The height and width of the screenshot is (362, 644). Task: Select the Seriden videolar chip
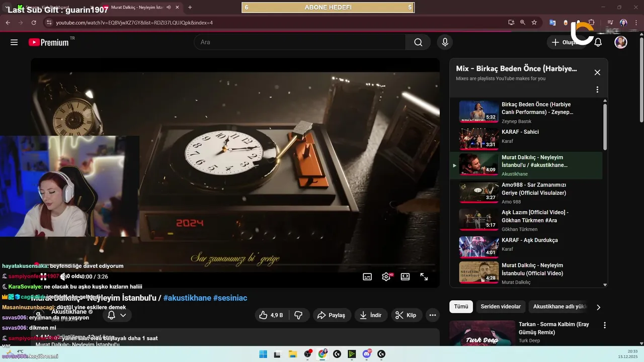click(x=501, y=307)
